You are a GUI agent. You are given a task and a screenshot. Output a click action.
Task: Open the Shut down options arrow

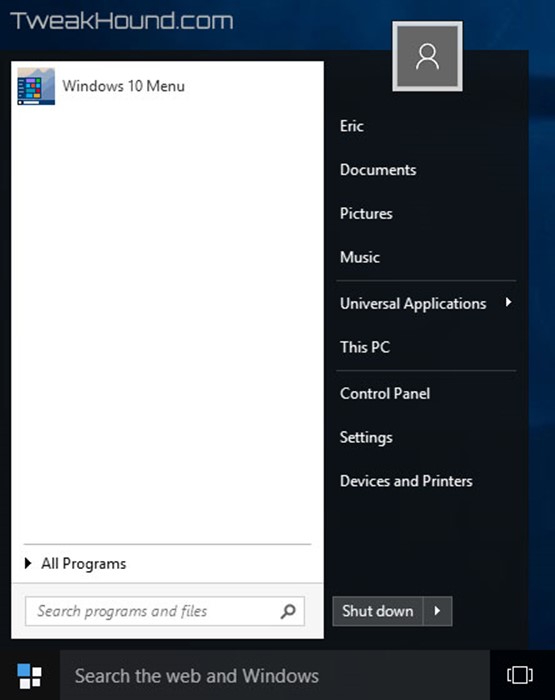(438, 611)
